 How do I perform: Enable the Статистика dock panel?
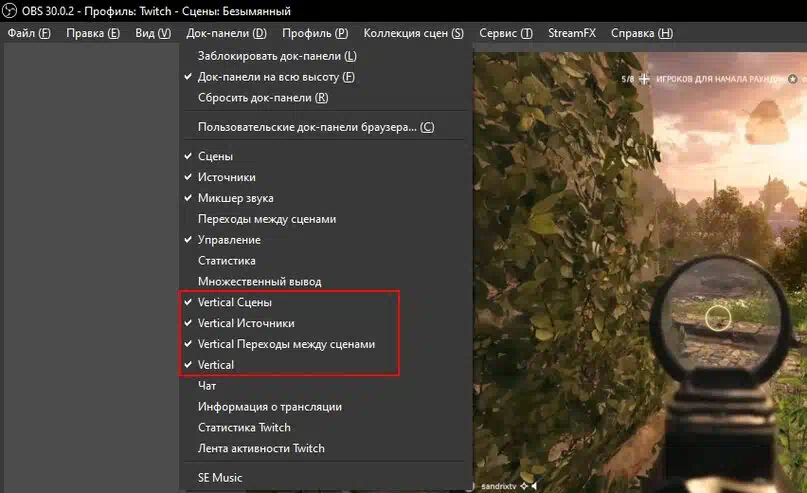325,261
